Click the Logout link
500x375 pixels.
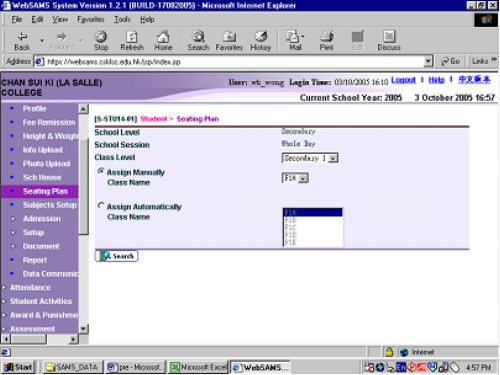tap(403, 80)
